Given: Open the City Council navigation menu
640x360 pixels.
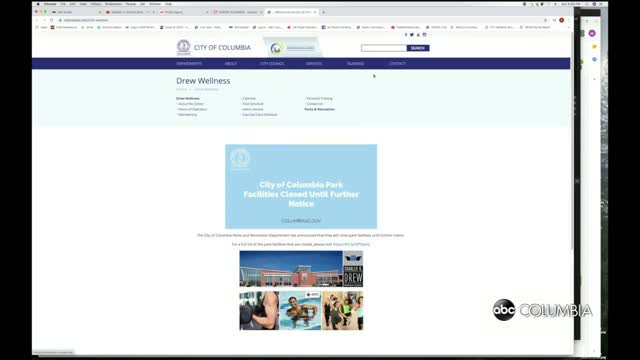Looking at the screenshot, I should point(272,64).
